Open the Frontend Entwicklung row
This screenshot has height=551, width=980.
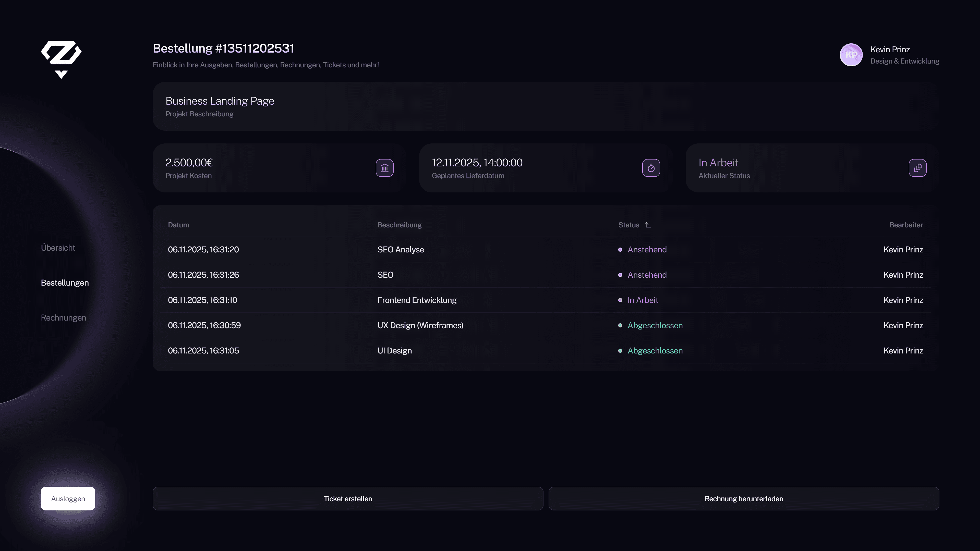(x=417, y=300)
